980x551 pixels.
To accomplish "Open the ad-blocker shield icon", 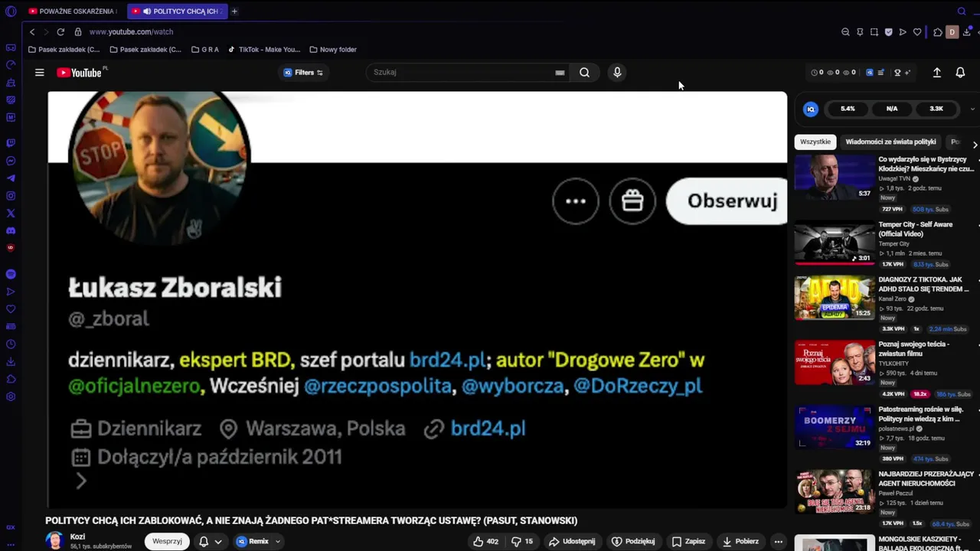I will [888, 32].
